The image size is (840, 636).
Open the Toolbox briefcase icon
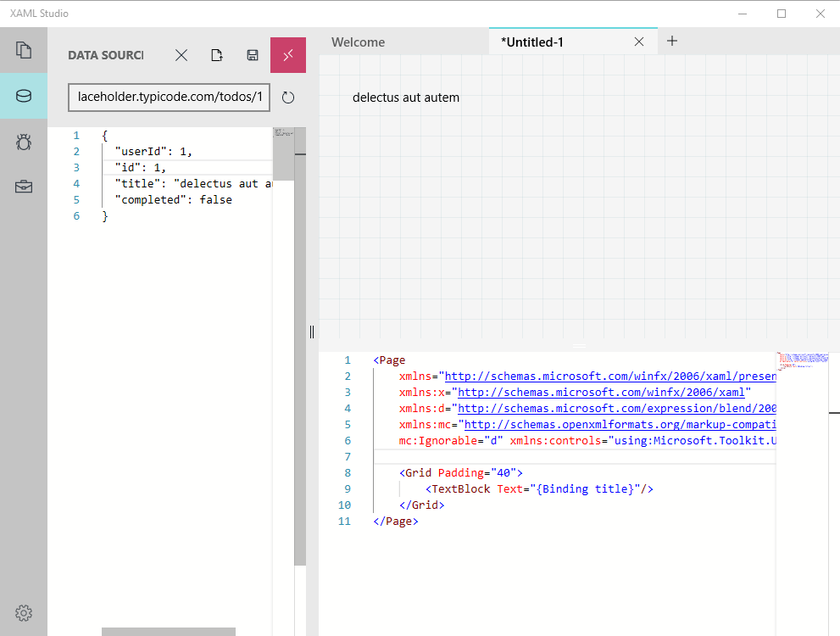point(24,187)
